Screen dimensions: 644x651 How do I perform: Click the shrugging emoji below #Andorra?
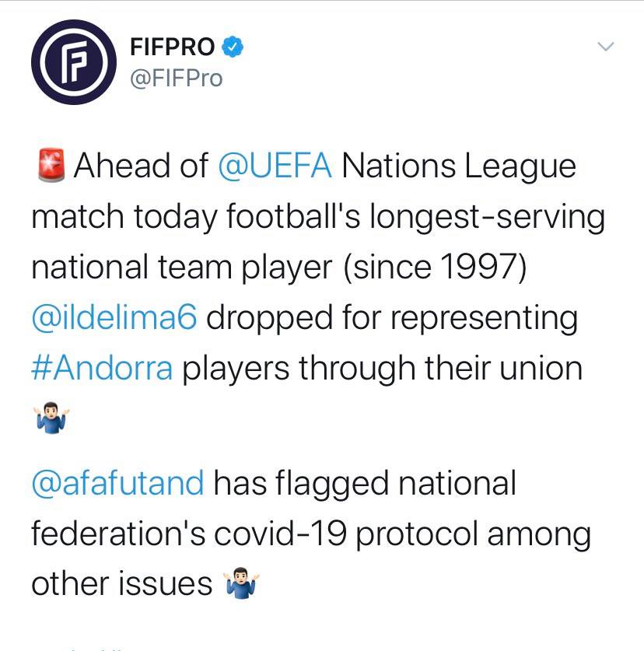point(51,418)
